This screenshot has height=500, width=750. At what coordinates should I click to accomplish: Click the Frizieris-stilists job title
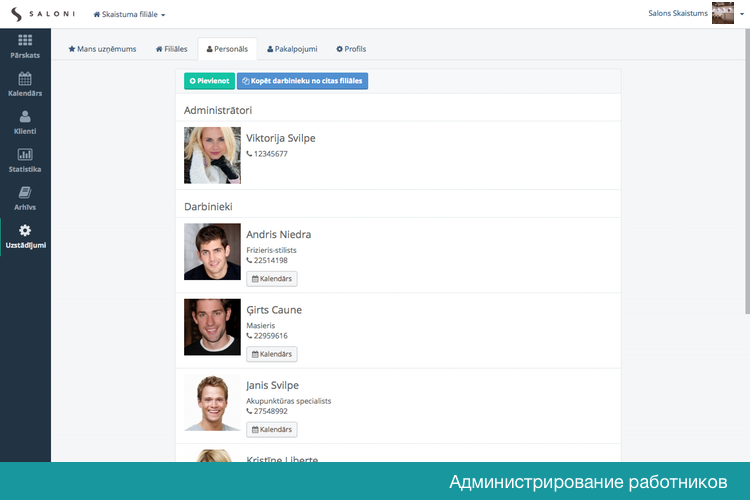click(271, 250)
